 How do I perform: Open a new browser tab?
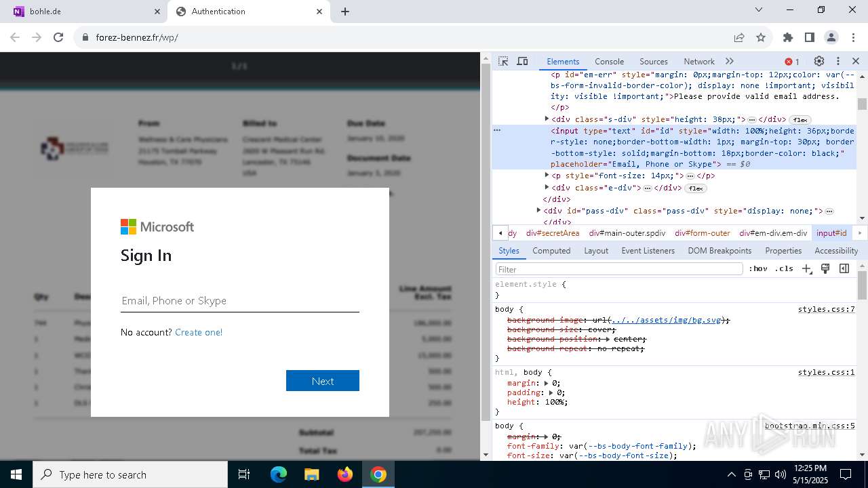(345, 12)
